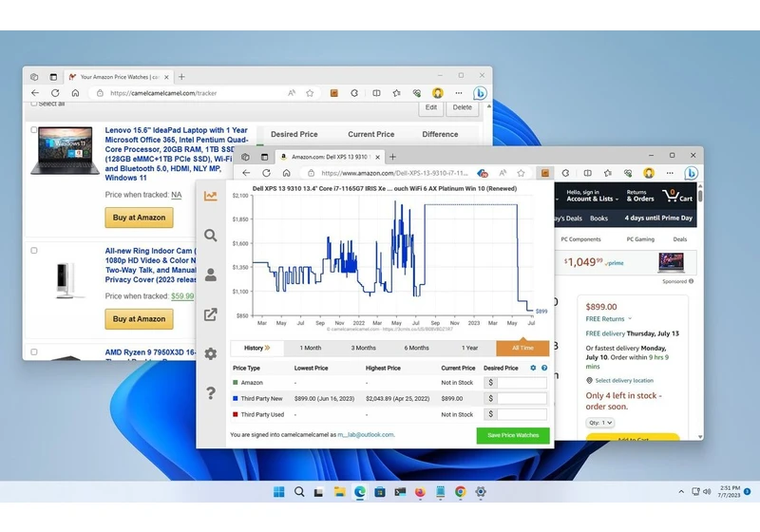Image resolution: width=760 pixels, height=532 pixels.
Task: Open the account profile icon in Camelizer sidebar
Action: [210, 275]
